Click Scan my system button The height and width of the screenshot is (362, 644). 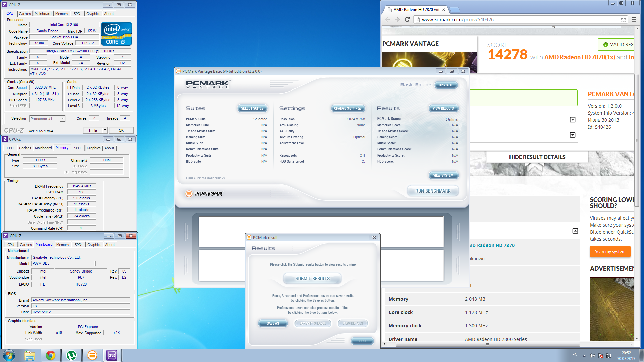(x=610, y=252)
